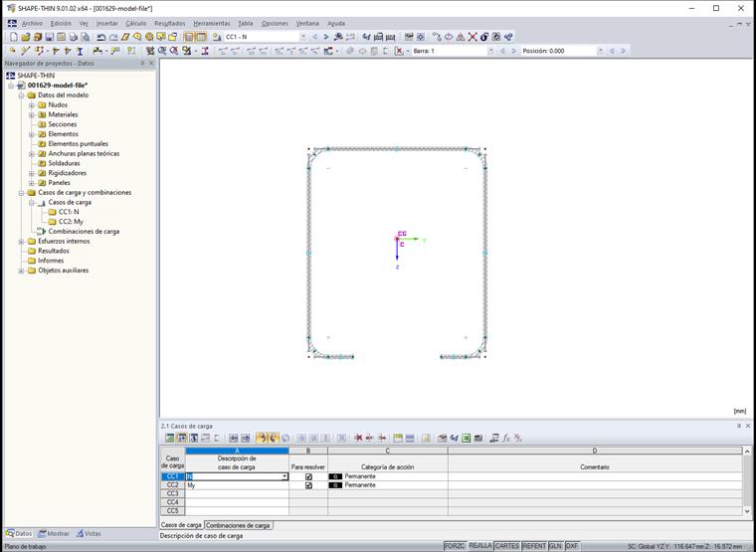Click the zoom magnifier icon in second toolbar

(x=162, y=51)
